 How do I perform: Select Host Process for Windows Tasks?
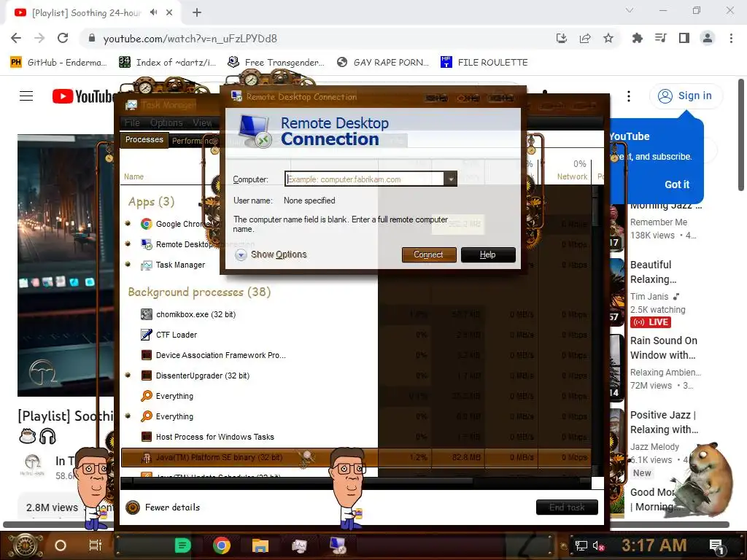(x=215, y=437)
